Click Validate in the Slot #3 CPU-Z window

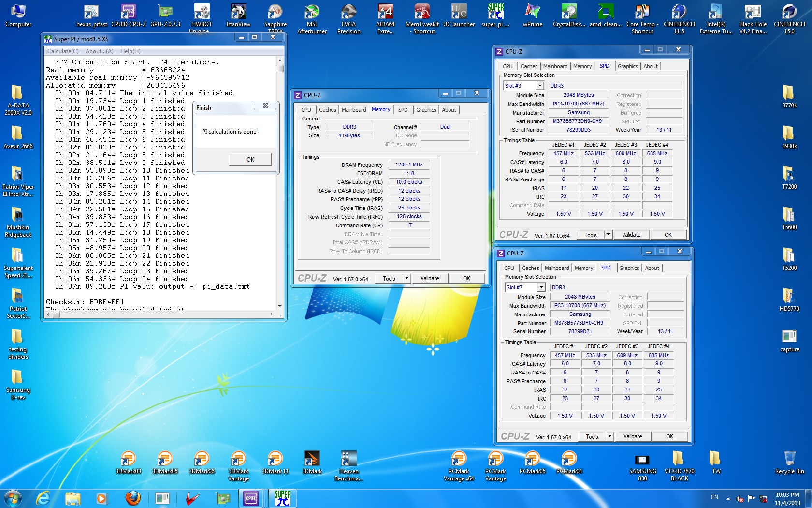click(631, 234)
